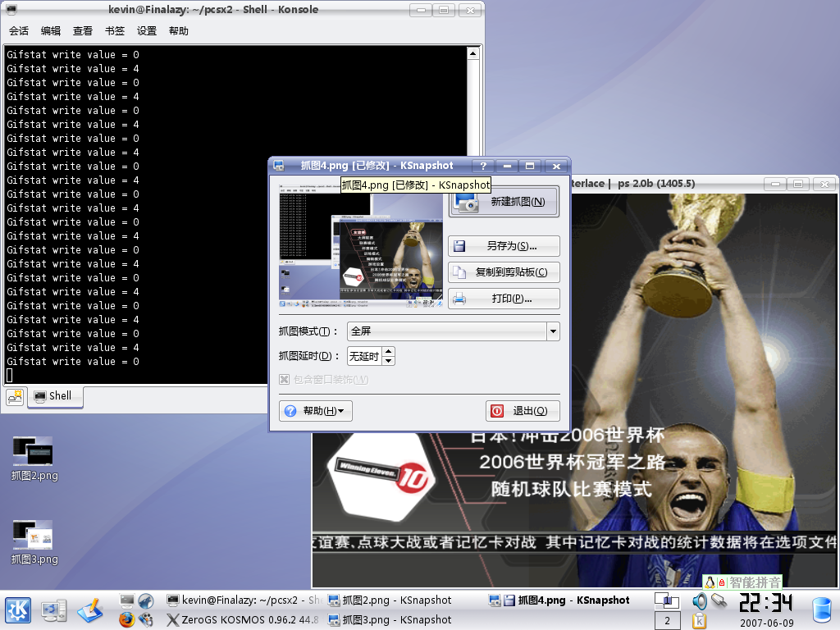Click the computer icon next to the K menu
This screenshot has width=840, height=630.
pos(53,610)
